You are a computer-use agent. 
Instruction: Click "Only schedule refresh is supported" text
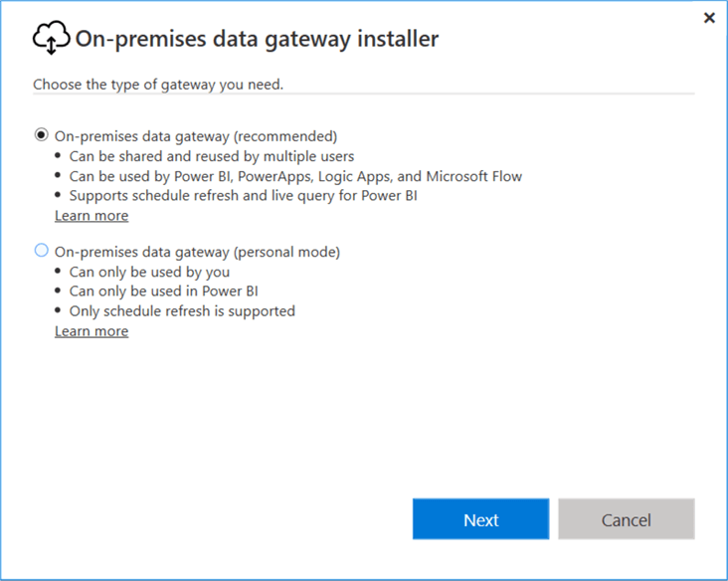pos(182,311)
